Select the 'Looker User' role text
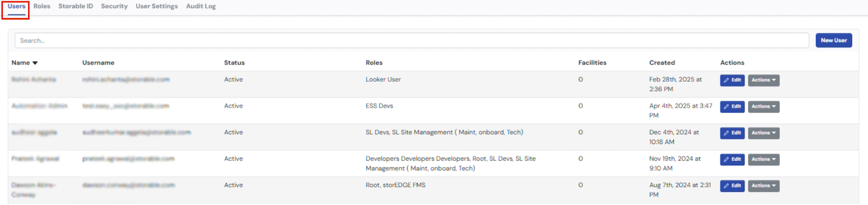868x205 pixels. [383, 79]
